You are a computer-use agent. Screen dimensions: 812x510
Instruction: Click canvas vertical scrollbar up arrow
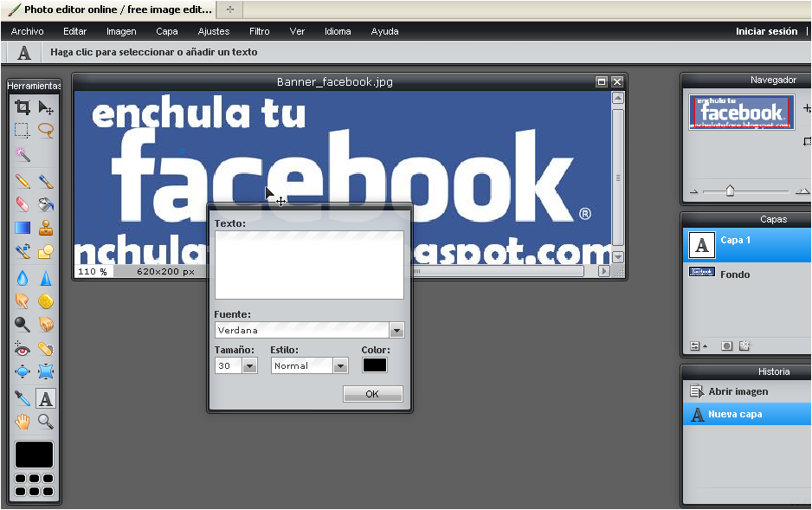point(617,98)
